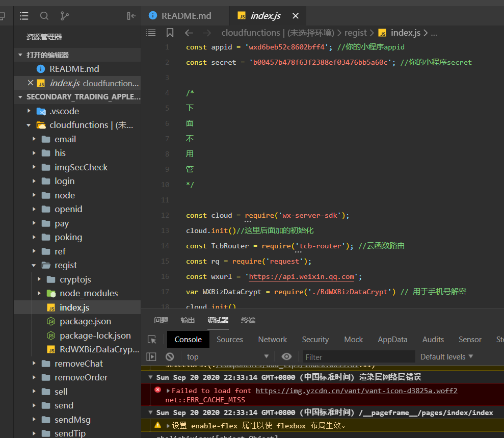Open package.json in file tree
Image resolution: width=504 pixels, height=438 pixels.
click(x=77, y=321)
